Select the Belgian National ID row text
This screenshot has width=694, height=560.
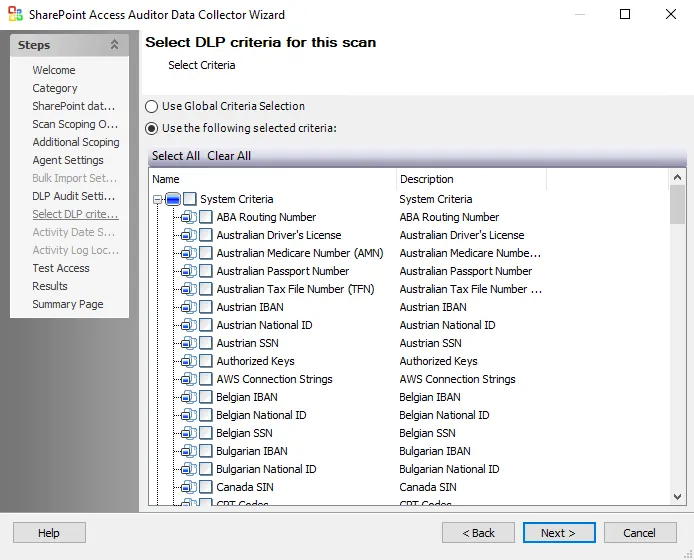pyautogui.click(x=261, y=415)
